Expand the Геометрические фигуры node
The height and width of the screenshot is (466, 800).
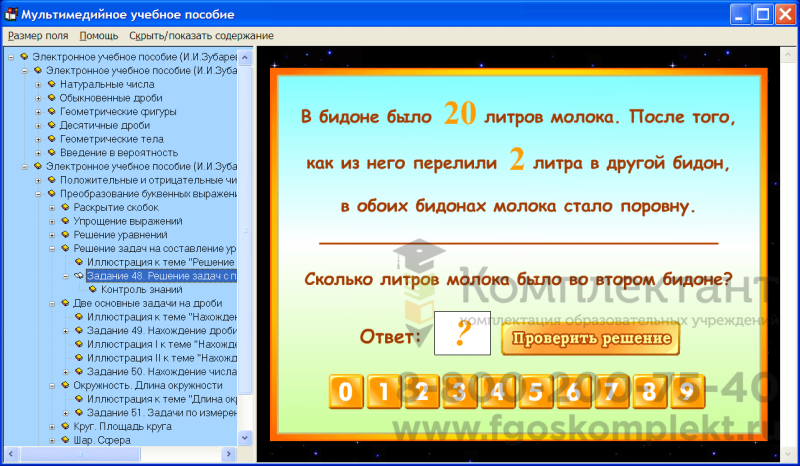tap(38, 112)
